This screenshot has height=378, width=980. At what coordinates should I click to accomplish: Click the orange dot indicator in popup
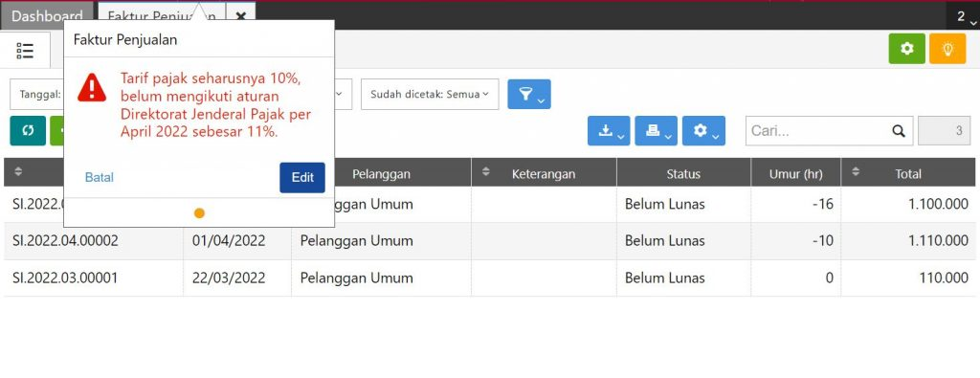199,213
